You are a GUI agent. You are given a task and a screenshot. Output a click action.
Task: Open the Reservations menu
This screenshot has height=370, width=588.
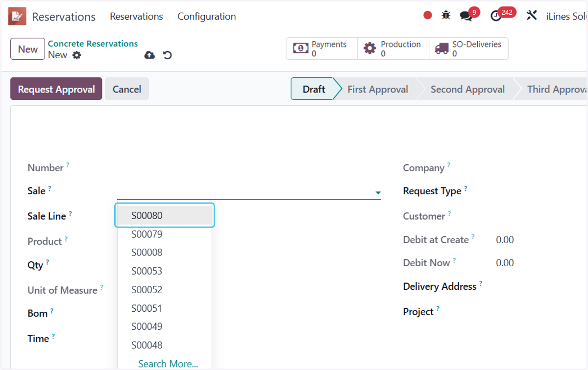(x=136, y=16)
